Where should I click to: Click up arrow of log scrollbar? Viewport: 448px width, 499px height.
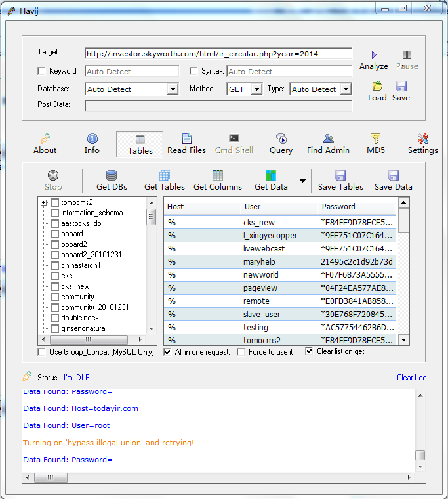tap(420, 395)
